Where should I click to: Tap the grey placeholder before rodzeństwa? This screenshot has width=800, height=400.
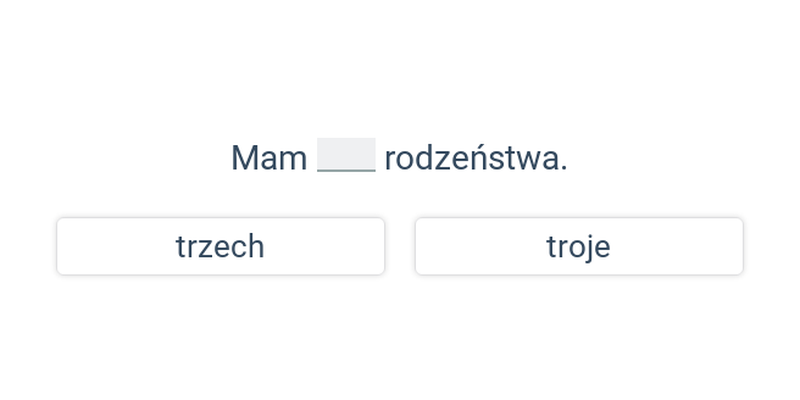point(346,155)
